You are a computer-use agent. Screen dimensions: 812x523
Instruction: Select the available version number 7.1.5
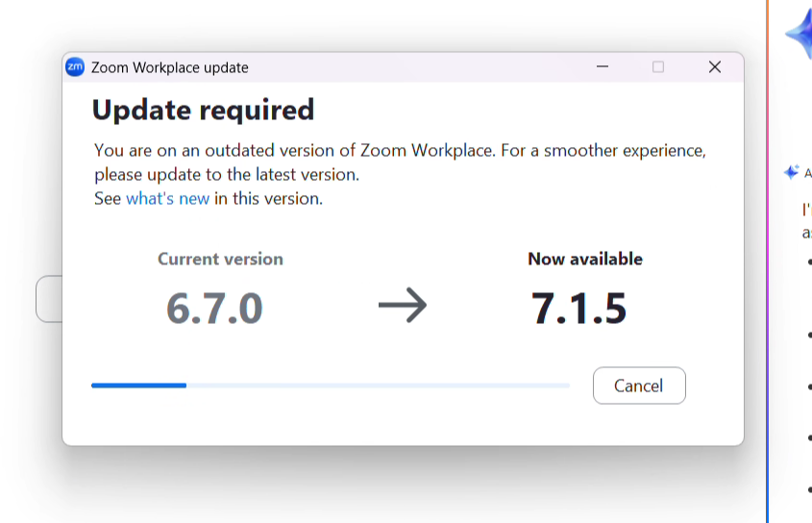(578, 309)
